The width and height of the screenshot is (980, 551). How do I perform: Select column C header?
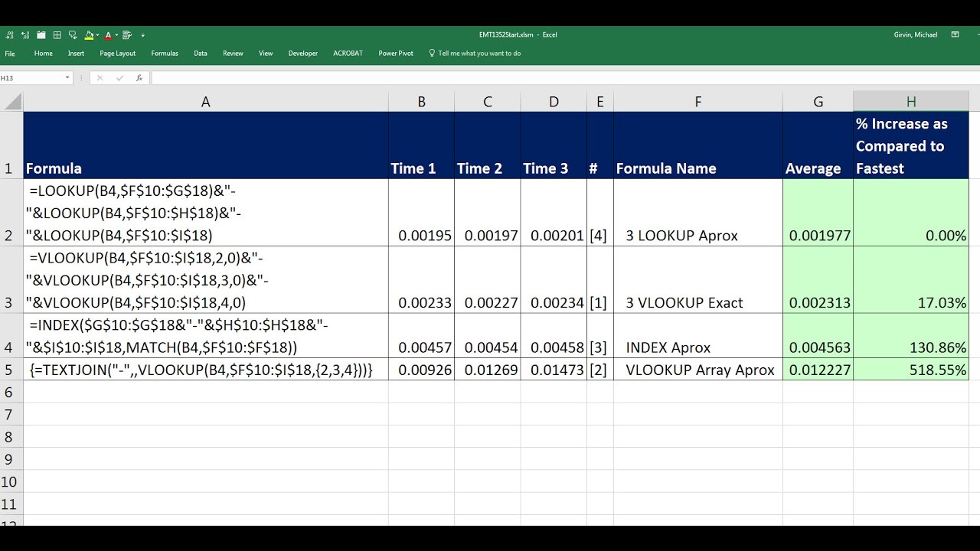pos(488,102)
